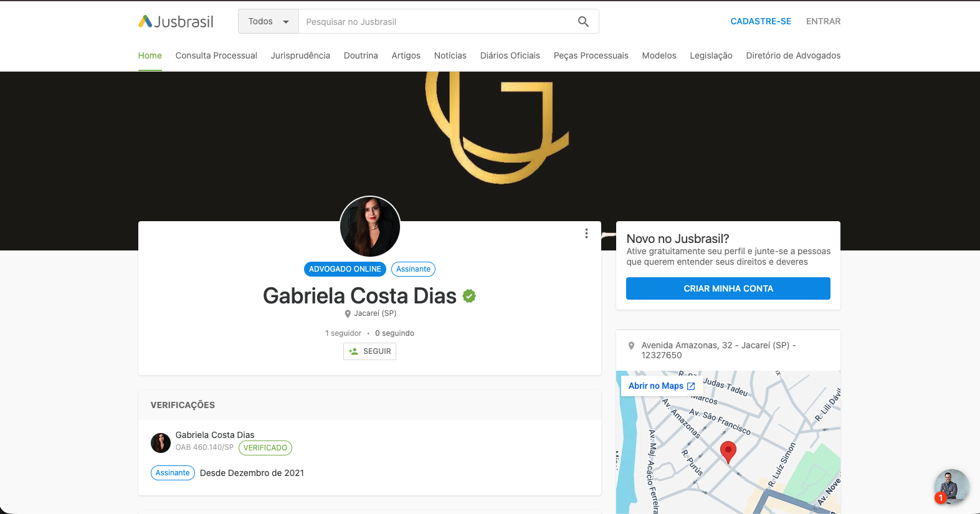Click the VERIFICADO badge
The image size is (980, 514).
pyautogui.click(x=265, y=448)
